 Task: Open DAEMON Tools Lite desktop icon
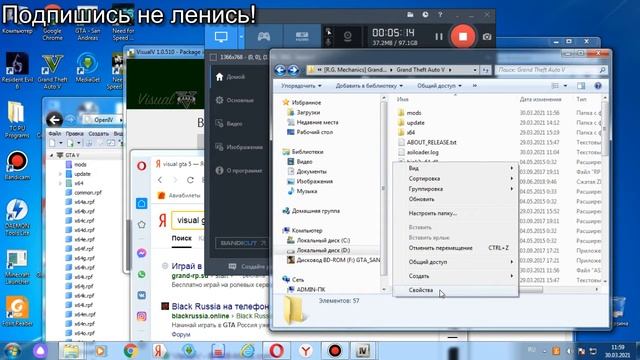tap(17, 217)
